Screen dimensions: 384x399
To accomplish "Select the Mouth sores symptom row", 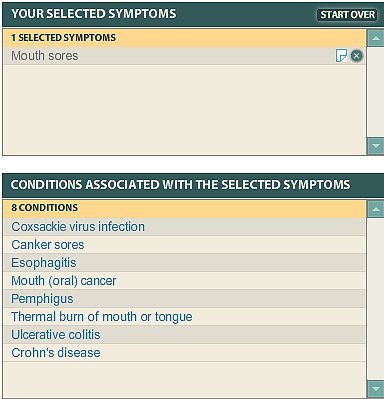I will [x=184, y=56].
